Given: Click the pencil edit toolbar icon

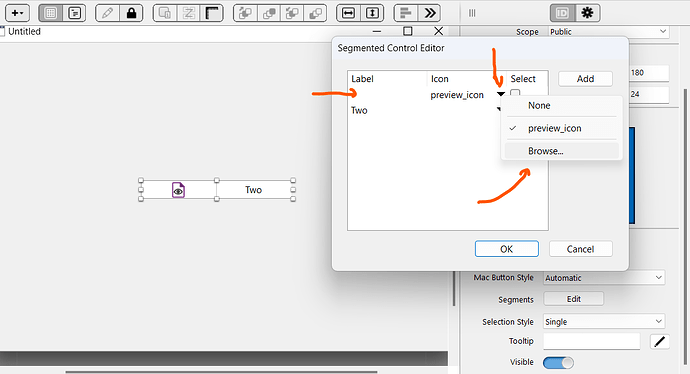Looking at the screenshot, I should tap(107, 13).
